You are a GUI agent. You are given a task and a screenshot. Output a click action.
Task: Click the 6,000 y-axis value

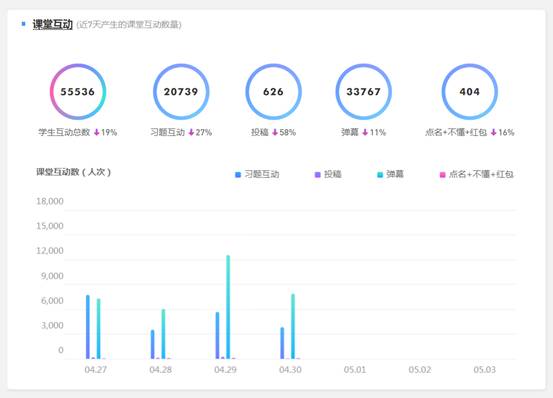coord(52,301)
